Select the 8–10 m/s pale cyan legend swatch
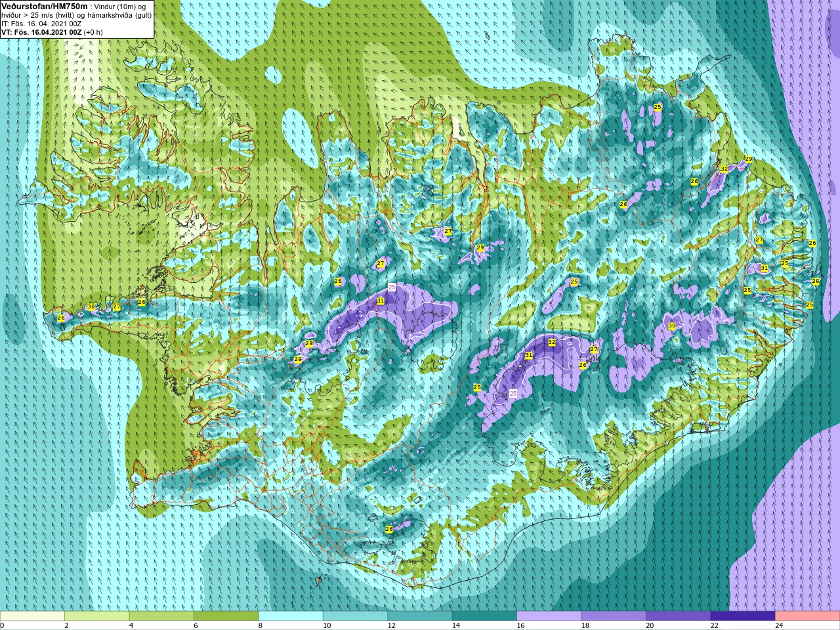 tap(291, 616)
